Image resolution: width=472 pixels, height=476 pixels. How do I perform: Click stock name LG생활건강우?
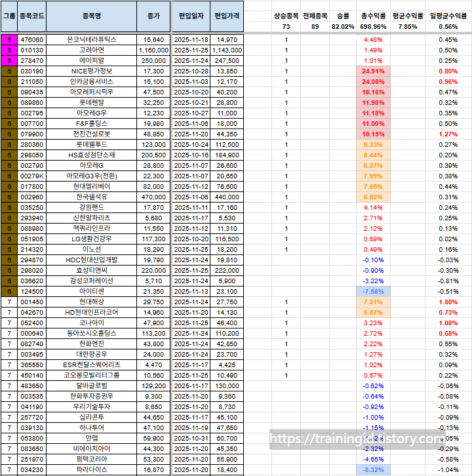(x=91, y=239)
